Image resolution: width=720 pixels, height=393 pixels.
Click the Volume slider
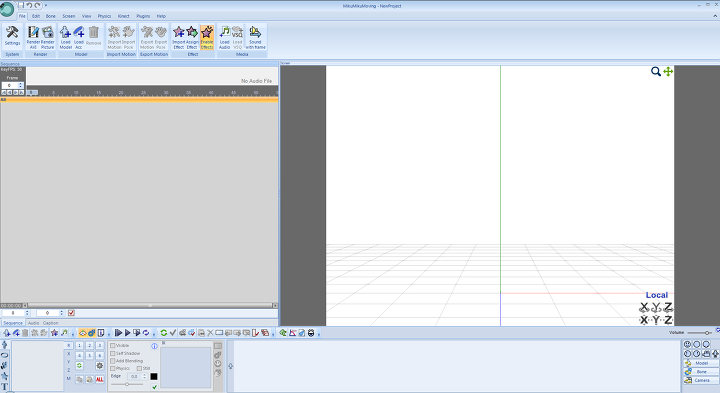[700, 332]
